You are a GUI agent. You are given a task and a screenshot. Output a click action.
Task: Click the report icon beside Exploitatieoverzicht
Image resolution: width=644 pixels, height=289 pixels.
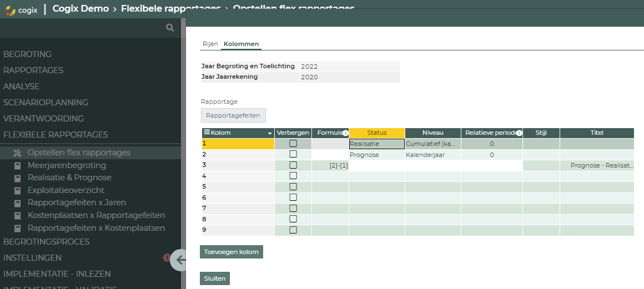coord(17,191)
